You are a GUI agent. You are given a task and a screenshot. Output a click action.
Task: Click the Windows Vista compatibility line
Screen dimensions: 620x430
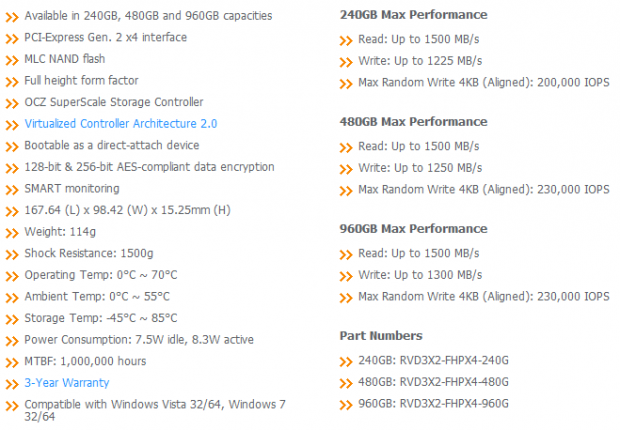point(155,410)
